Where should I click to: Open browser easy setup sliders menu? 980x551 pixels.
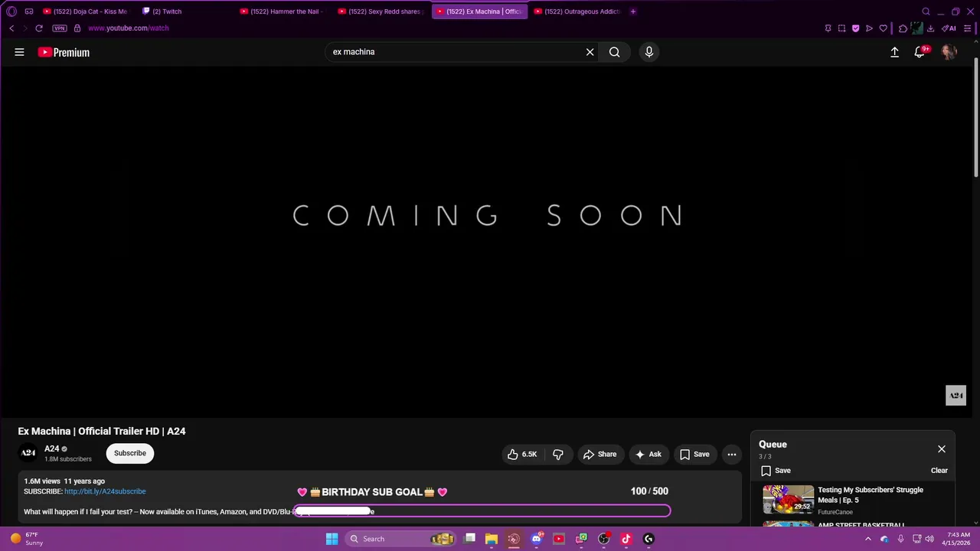[967, 28]
